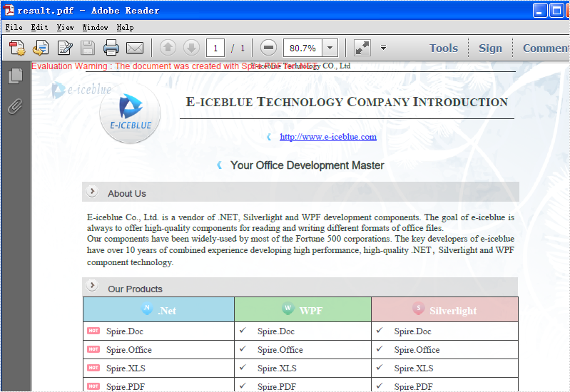Click HOT badge beside Spire.Doc
This screenshot has width=570, height=392.
(x=93, y=331)
